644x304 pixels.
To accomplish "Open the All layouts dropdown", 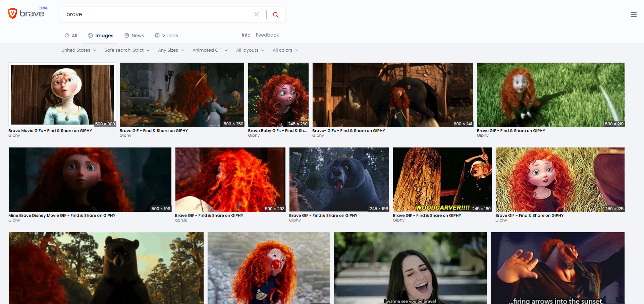I will (250, 50).
